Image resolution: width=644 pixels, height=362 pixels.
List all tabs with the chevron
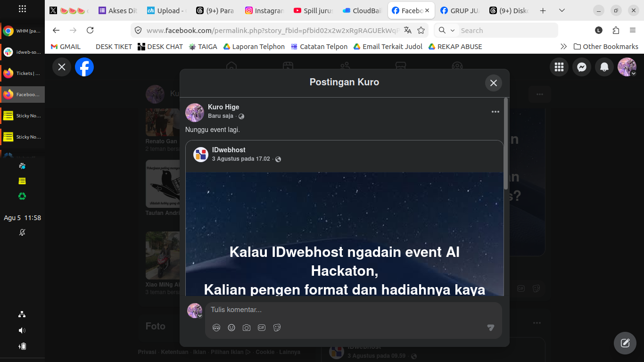point(561,10)
